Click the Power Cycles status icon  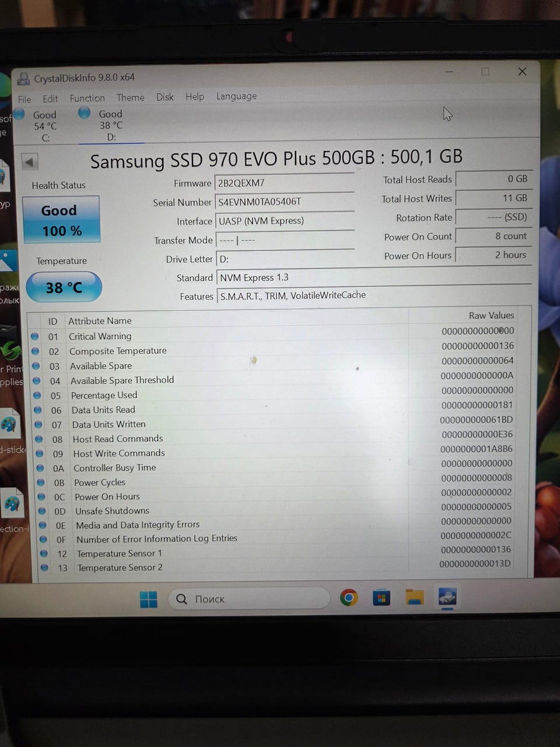[x=41, y=483]
